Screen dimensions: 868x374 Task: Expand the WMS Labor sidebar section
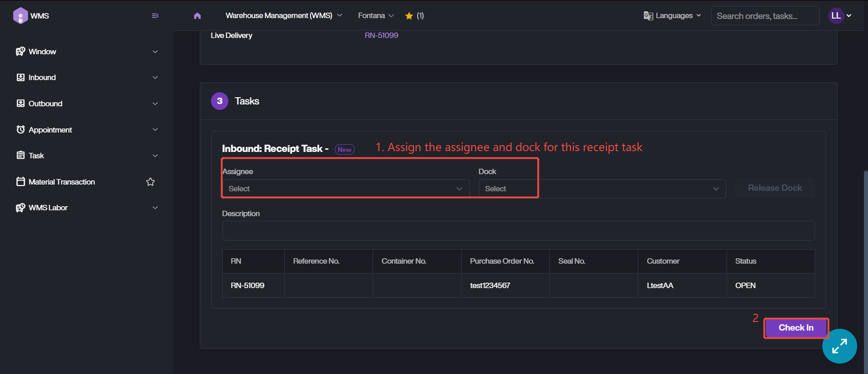(x=86, y=208)
